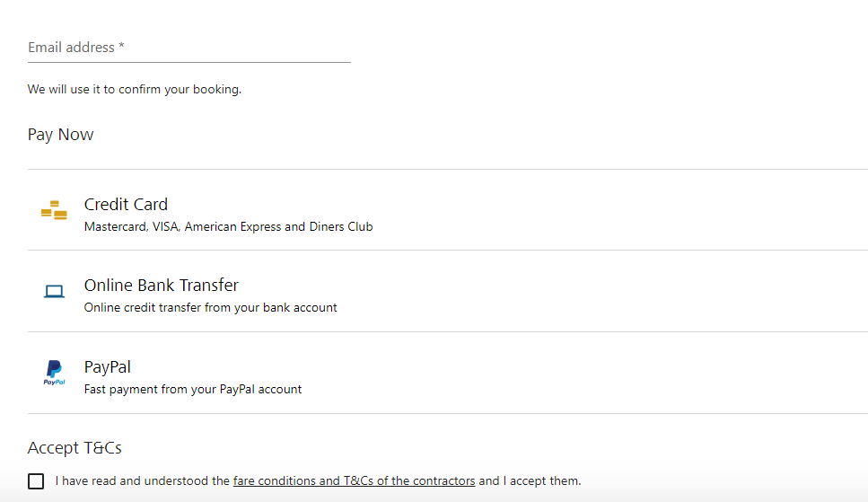
Task: Click the booking confirmation hint text
Action: click(x=134, y=90)
